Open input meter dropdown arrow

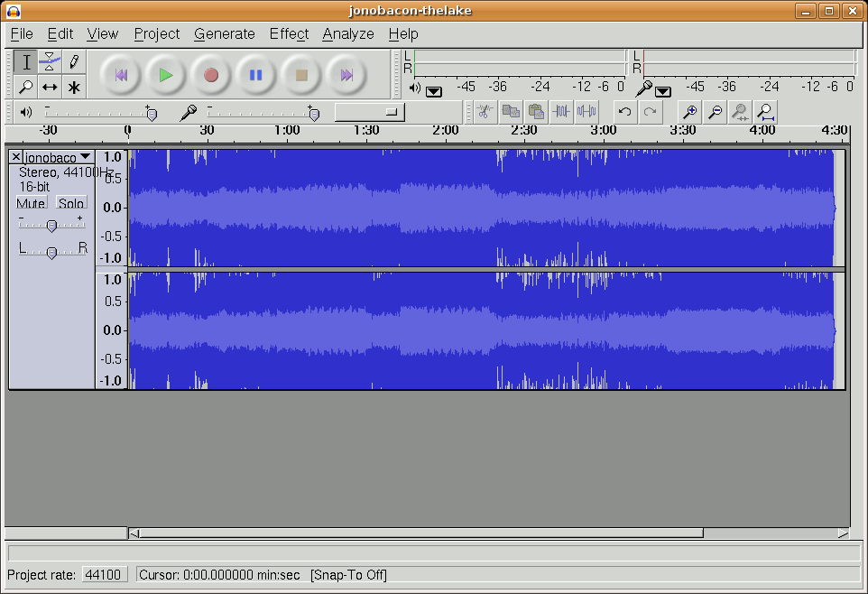[662, 91]
